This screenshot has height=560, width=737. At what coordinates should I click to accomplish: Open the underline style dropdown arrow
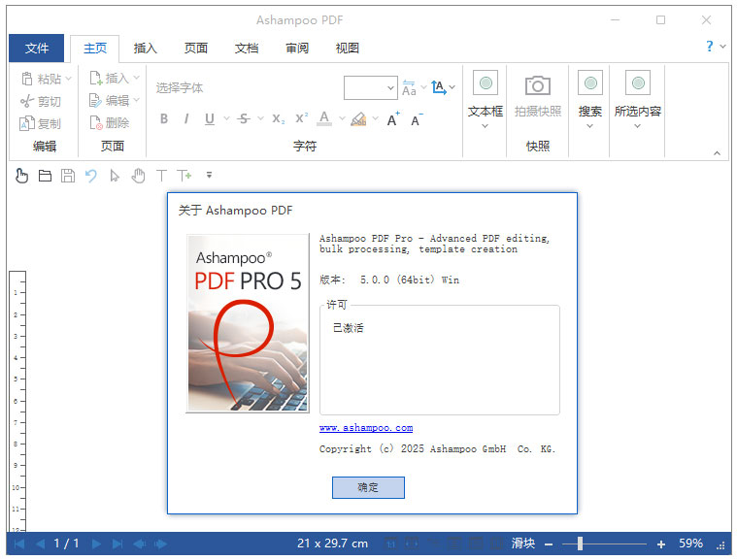(226, 118)
